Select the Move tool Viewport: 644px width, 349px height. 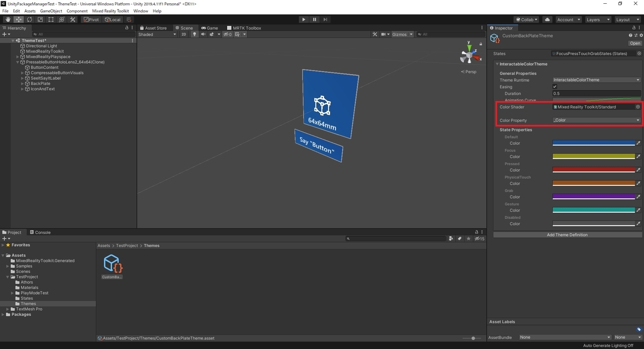19,20
